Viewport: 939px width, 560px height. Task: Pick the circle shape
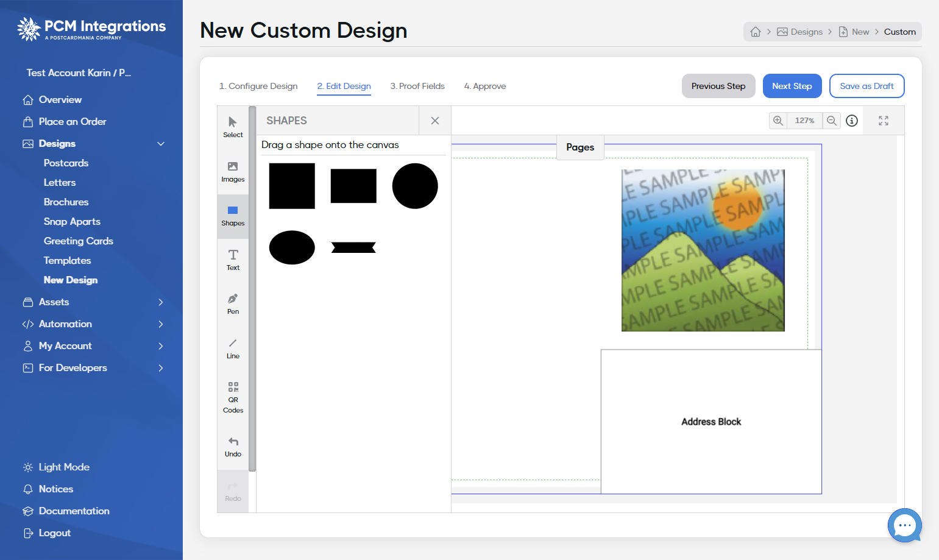415,186
